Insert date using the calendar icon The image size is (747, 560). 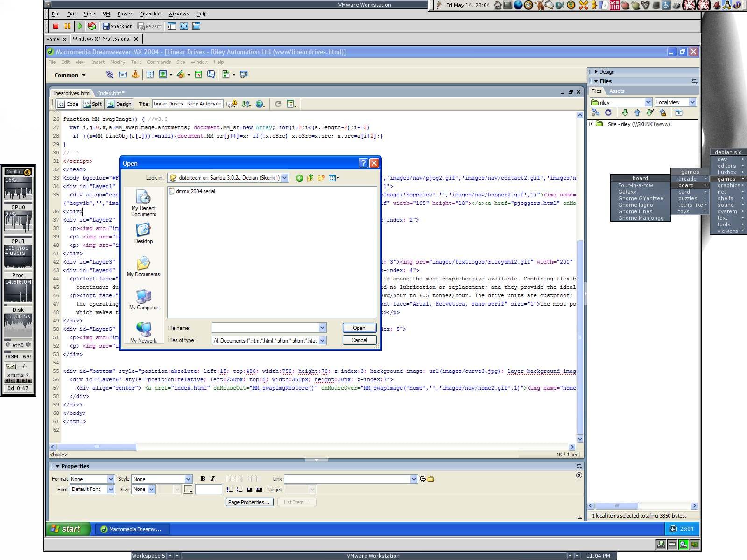pyautogui.click(x=198, y=75)
